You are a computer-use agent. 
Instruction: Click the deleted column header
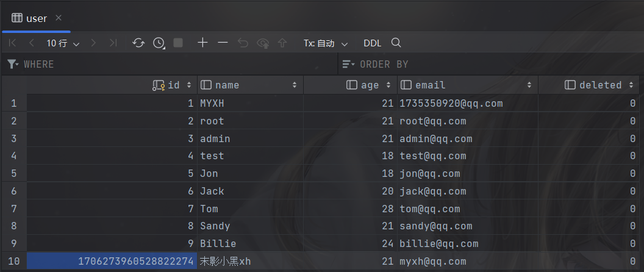(589, 85)
